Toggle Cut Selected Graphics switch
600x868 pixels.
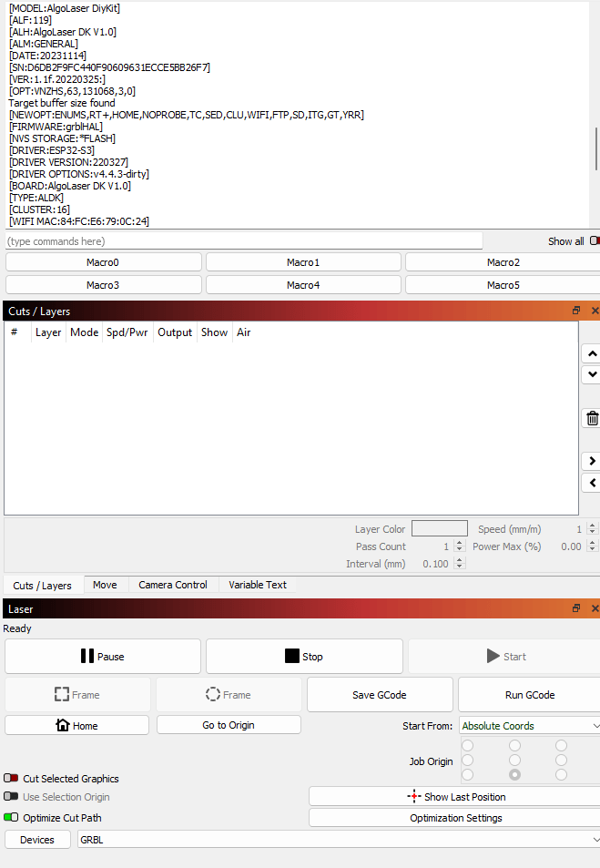11,779
